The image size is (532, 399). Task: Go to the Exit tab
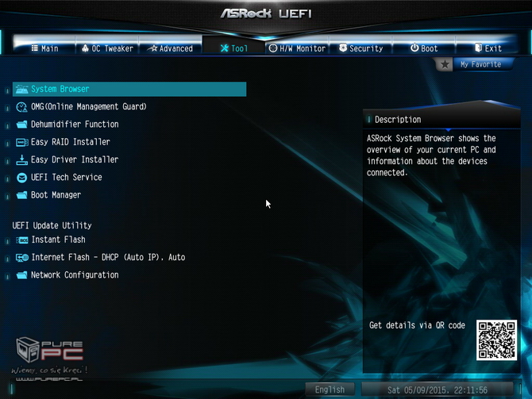[488, 48]
